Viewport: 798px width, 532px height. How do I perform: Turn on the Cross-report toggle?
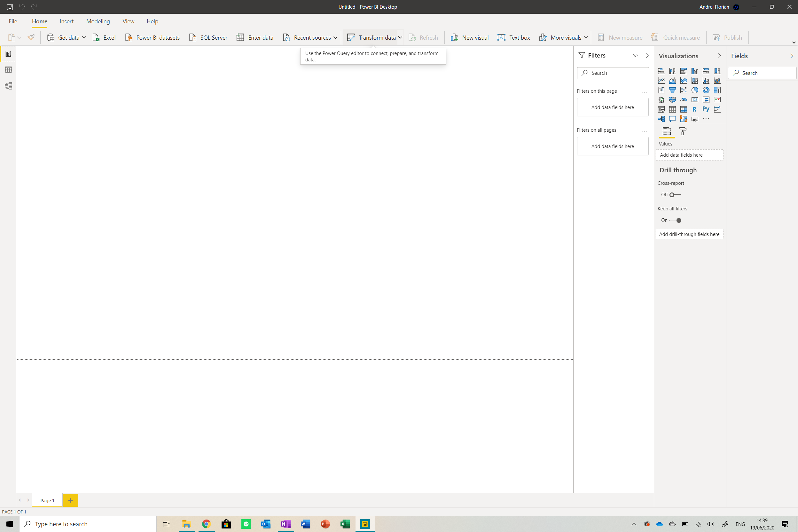[x=675, y=195]
